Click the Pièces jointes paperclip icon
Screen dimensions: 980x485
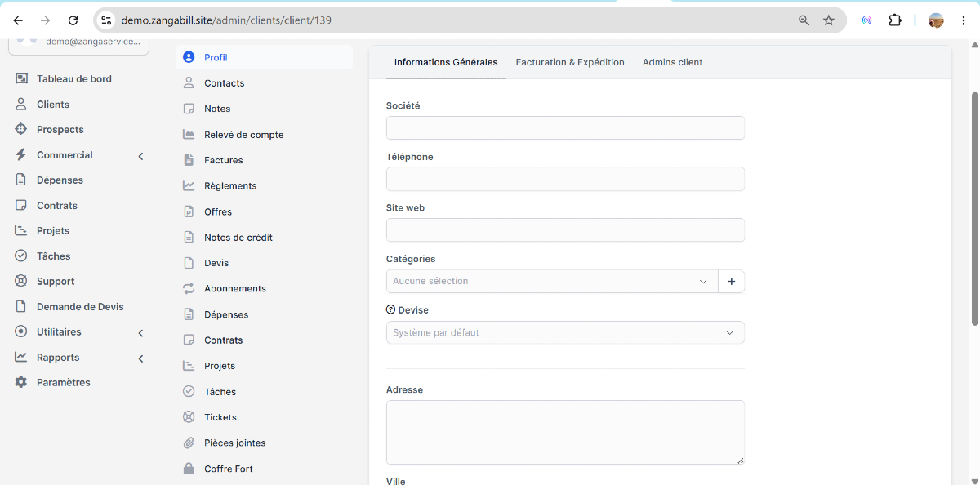189,443
